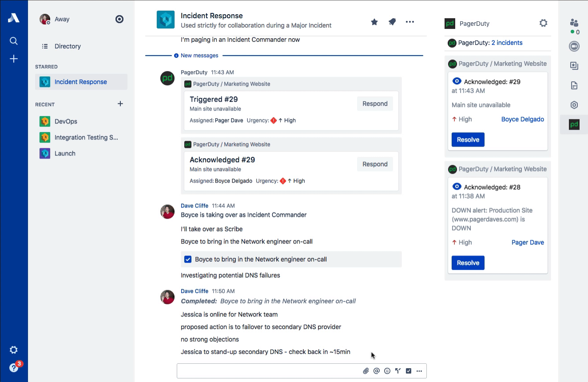Click the notifications bell icon in header
The image size is (588, 382).
coord(392,22)
